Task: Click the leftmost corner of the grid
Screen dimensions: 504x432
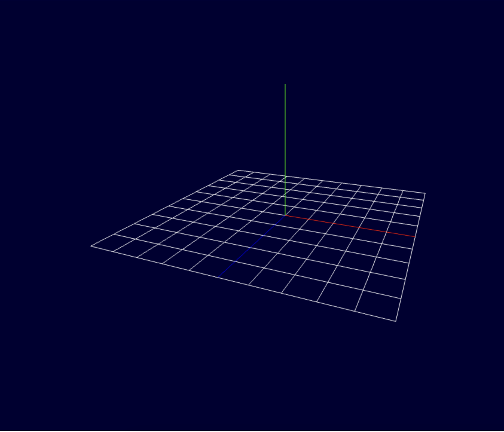Action: (91, 246)
